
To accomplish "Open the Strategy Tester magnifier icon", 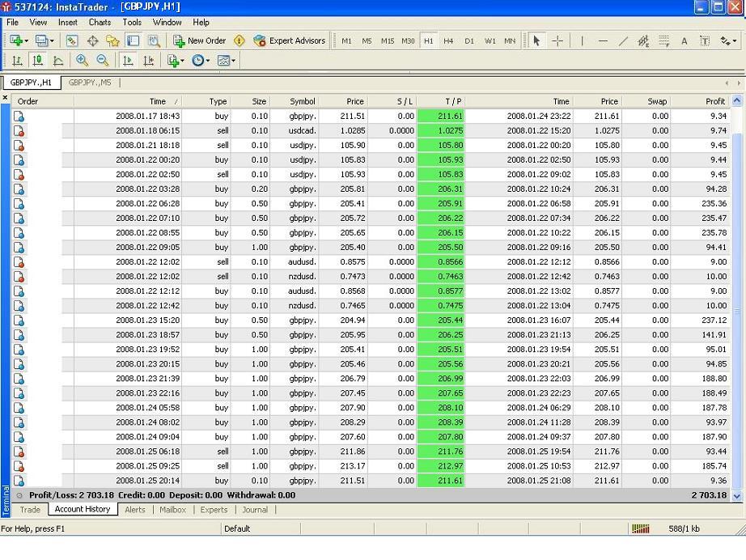I will (154, 41).
